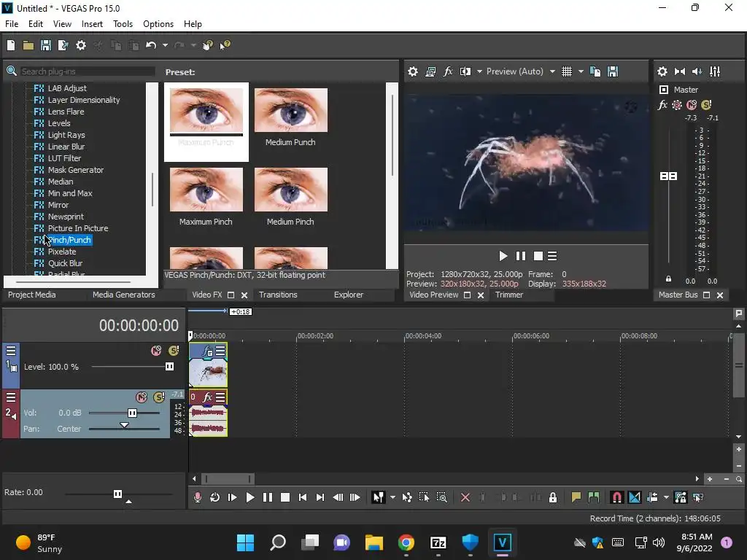This screenshot has height=560, width=747.
Task: Open Video Output FX icon in preview
Action: point(448,71)
